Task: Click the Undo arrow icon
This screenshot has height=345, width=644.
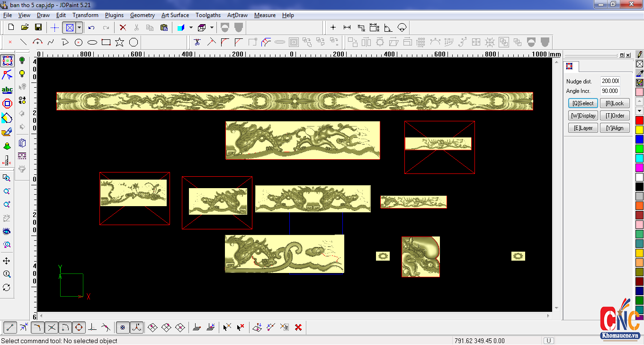Action: pos(91,27)
